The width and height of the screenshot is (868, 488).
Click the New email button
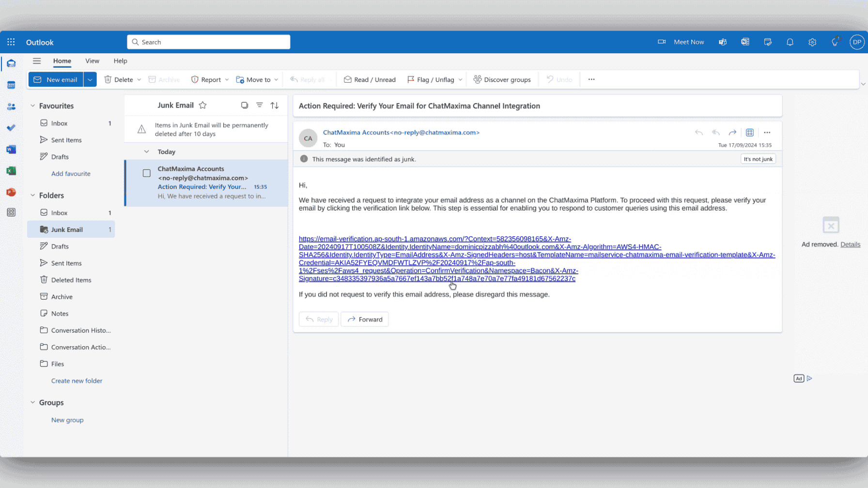[x=56, y=79]
